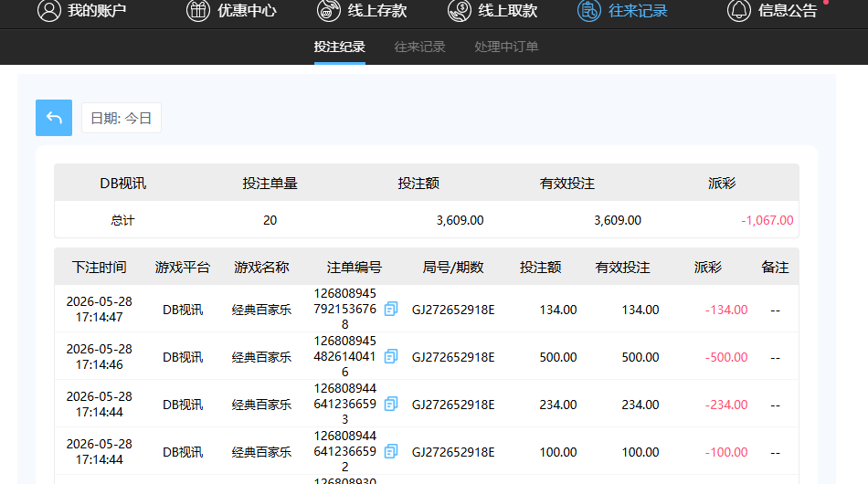This screenshot has height=484, width=868.
Task: Select bet time 2026-05-28 17:14:46
Action: pos(99,357)
